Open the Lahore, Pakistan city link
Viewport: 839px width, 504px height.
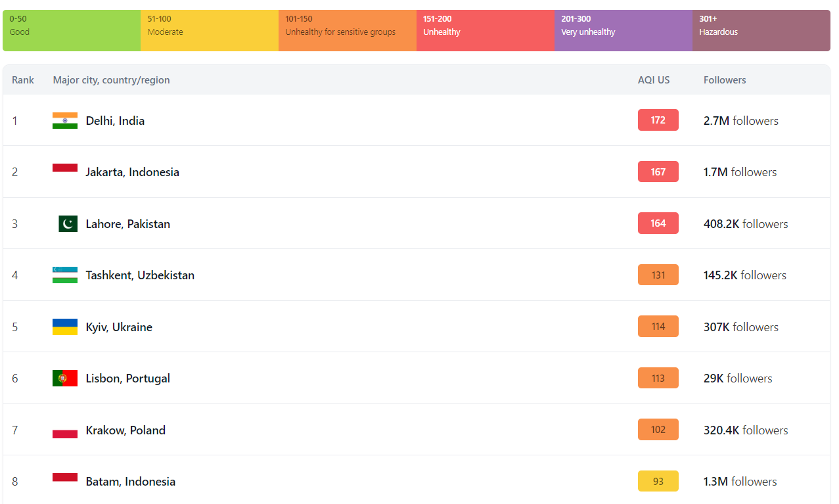[x=127, y=224]
